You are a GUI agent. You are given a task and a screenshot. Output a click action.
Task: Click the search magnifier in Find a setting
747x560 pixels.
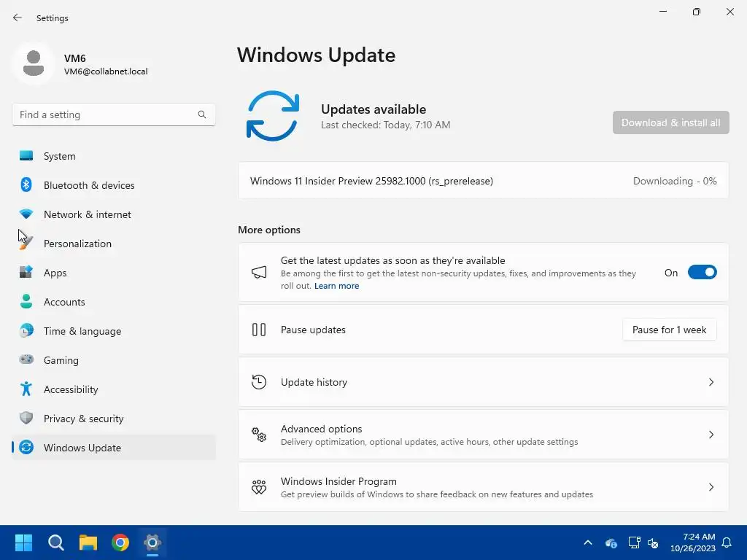coord(202,114)
